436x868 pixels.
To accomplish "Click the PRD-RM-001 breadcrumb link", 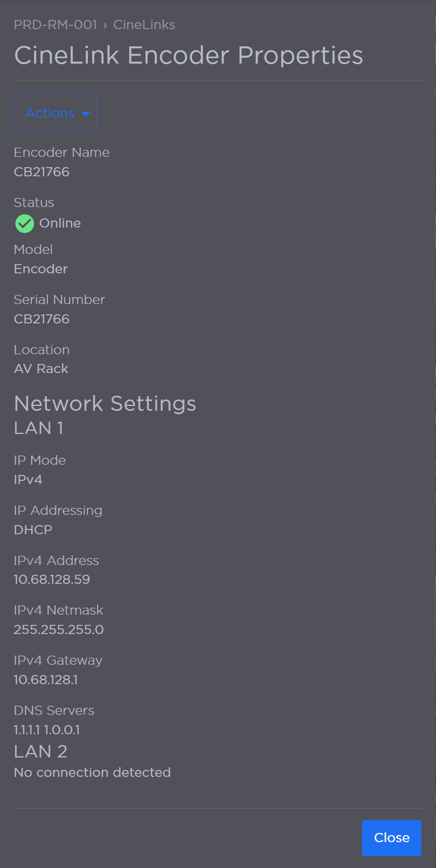I will tap(55, 25).
